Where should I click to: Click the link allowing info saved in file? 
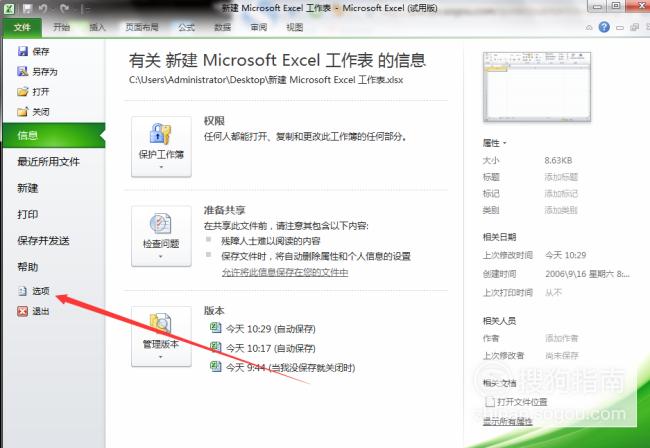tap(285, 272)
